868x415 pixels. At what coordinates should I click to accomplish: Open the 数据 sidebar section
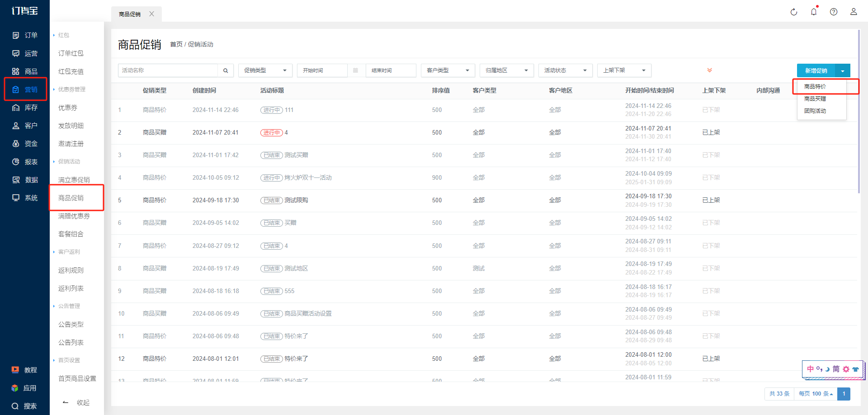25,180
